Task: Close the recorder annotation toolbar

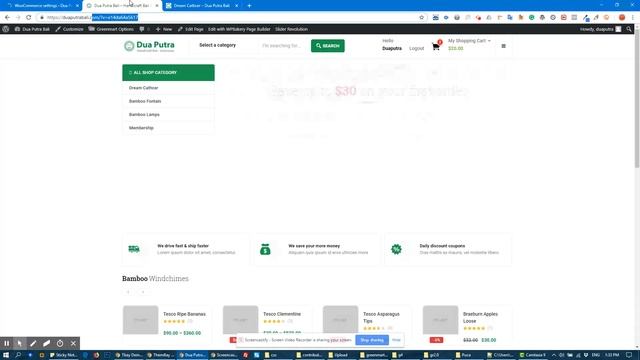Action: click(73, 343)
